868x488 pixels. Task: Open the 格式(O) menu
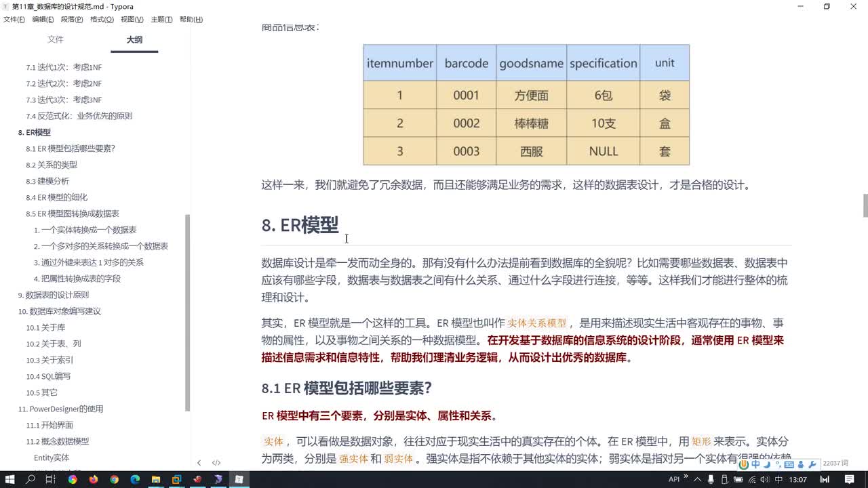(102, 20)
